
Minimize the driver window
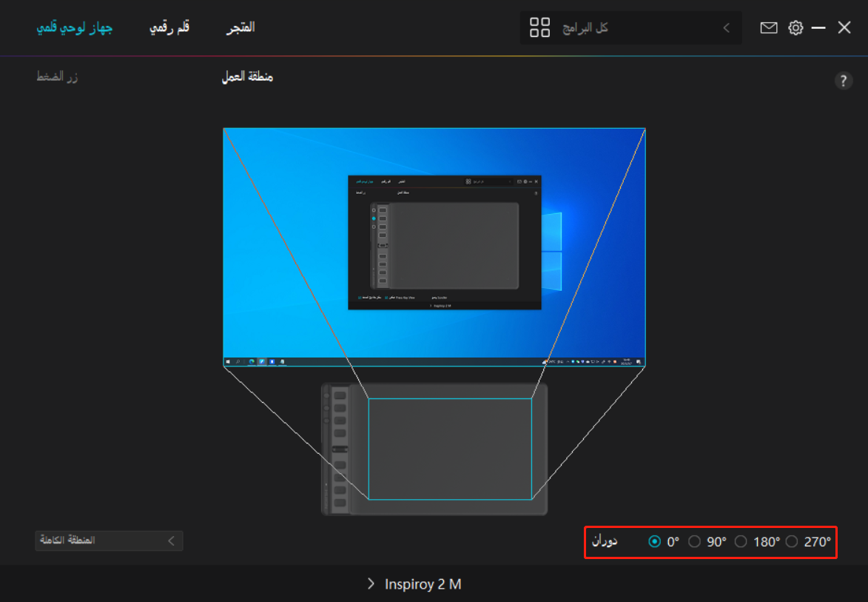[x=818, y=27]
